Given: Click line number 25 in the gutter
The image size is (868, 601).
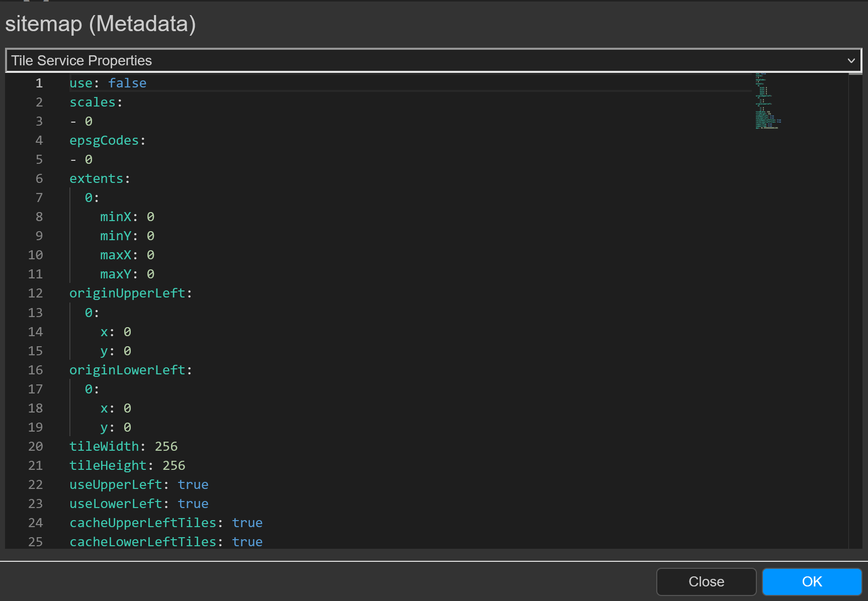Looking at the screenshot, I should coord(35,542).
